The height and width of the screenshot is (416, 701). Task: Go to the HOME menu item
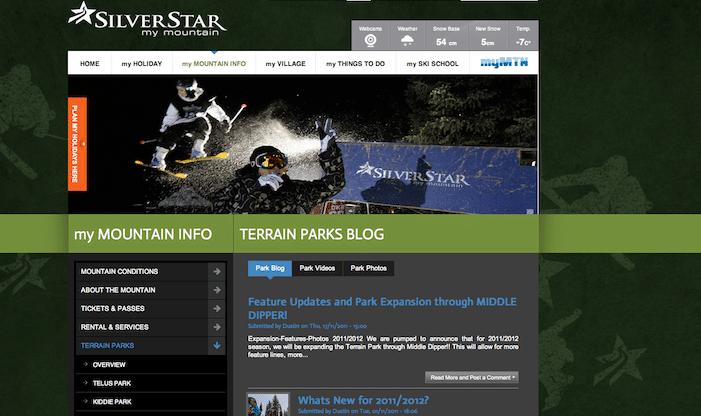(x=90, y=63)
